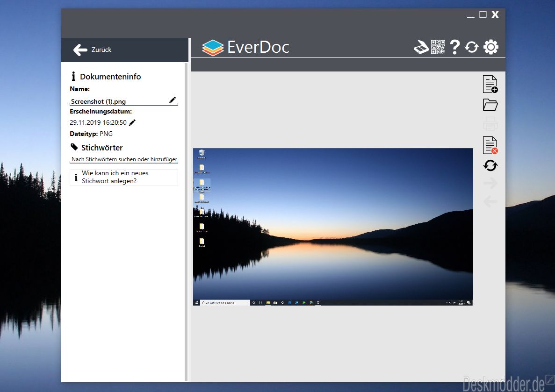Open the scanner import tool
555x392 pixels.
[x=421, y=47]
